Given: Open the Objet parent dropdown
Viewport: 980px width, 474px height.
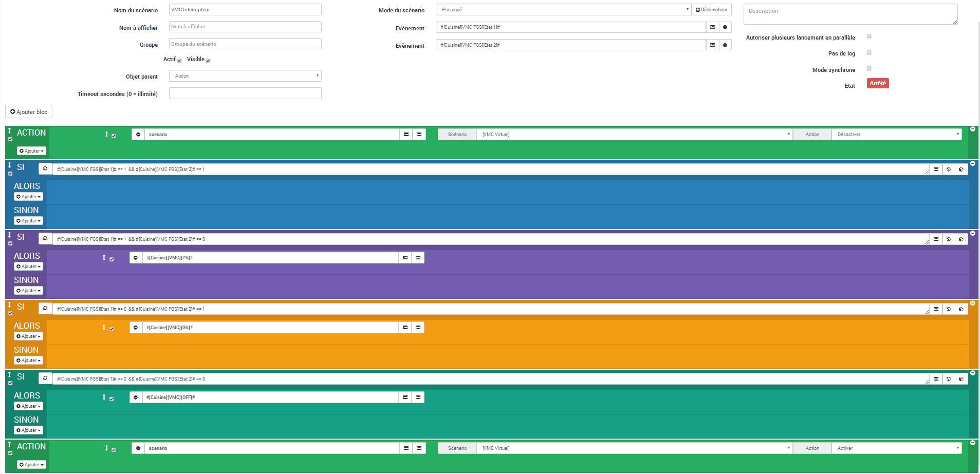Looking at the screenshot, I should (x=245, y=76).
